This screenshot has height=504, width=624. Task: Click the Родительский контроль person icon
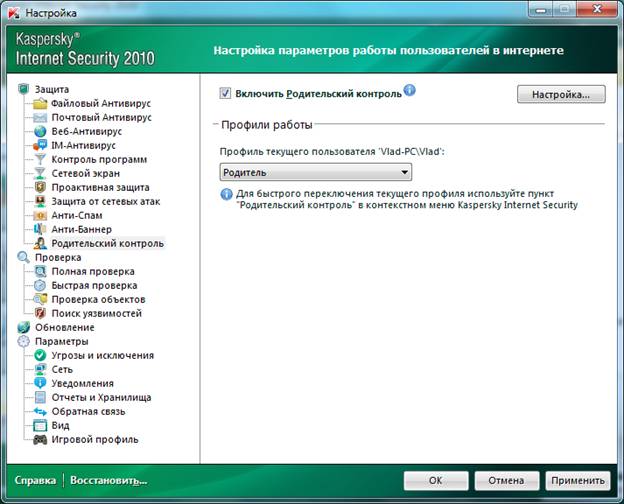(40, 243)
